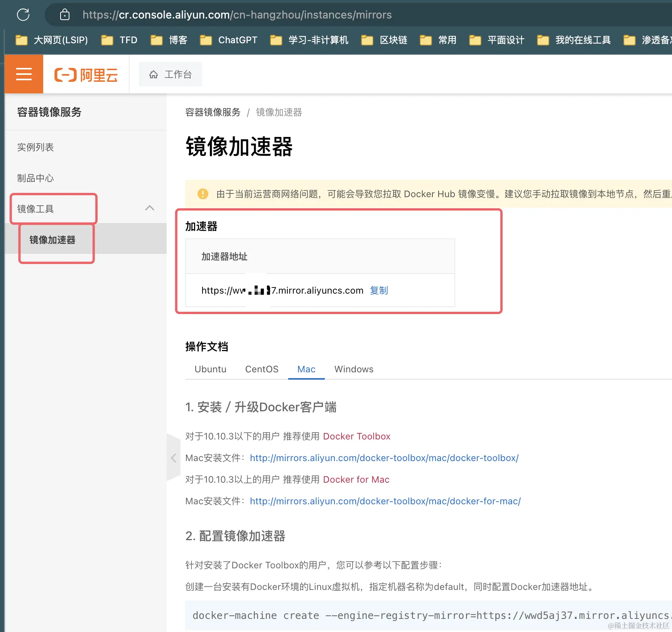Switch to the Ubuntu tab
The image size is (672, 632).
(x=210, y=369)
